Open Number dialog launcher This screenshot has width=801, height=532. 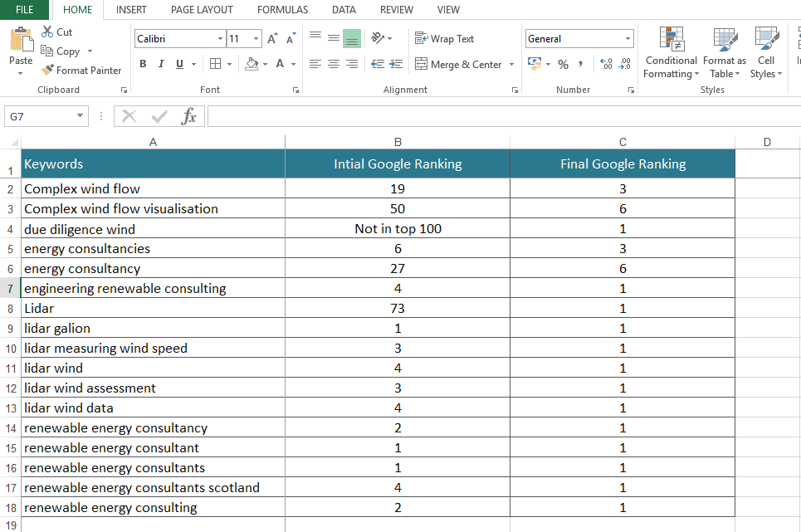[x=631, y=90]
